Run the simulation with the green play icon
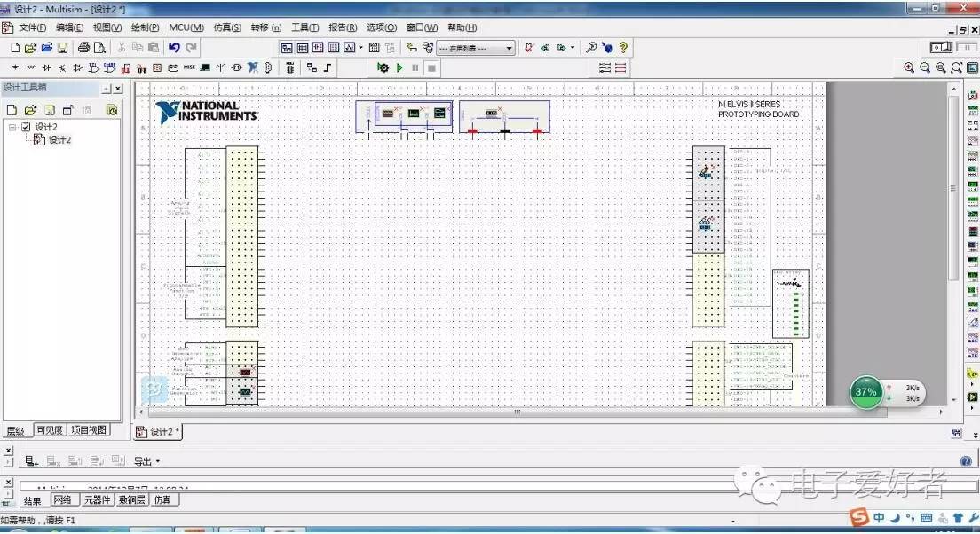Screen dimensions: 980x534 [399, 67]
